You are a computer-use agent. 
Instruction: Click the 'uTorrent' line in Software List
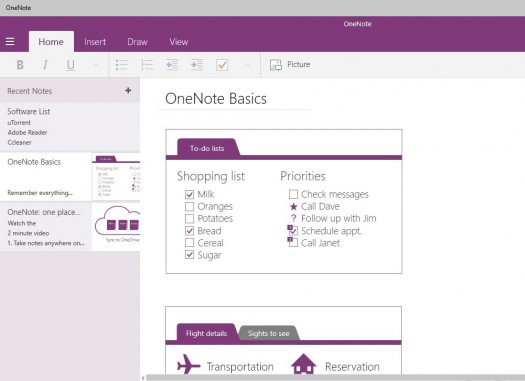pyautogui.click(x=19, y=123)
